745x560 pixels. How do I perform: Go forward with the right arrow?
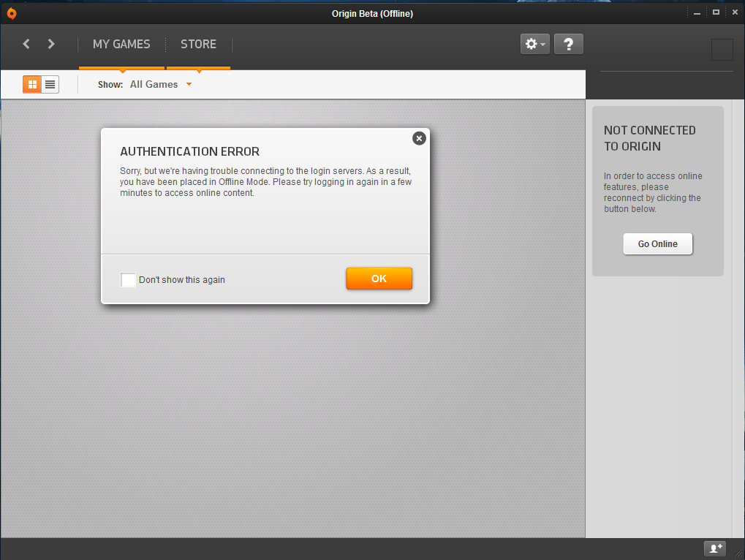point(51,44)
